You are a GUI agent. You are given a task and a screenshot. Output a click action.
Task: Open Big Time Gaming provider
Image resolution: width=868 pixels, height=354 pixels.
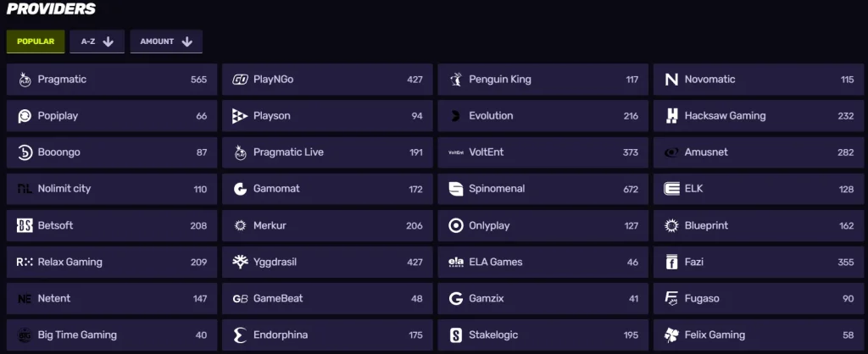tap(111, 335)
